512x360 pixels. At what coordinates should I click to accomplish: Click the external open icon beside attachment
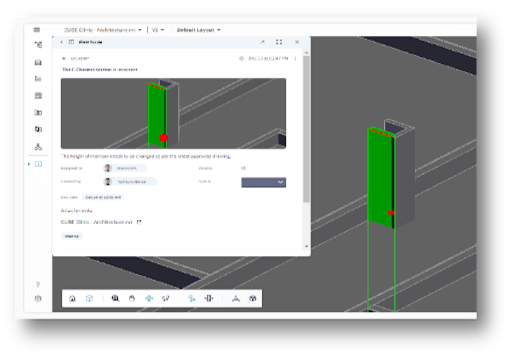point(139,222)
